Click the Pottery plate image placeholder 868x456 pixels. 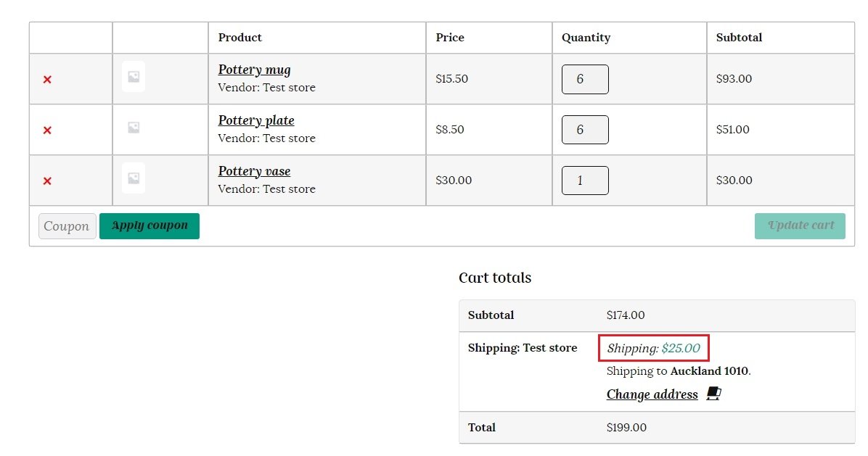point(134,128)
